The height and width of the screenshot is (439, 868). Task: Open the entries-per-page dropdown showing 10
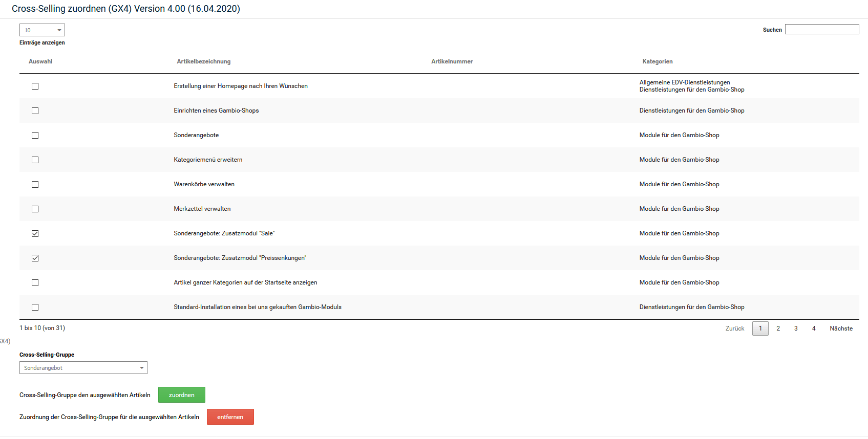42,30
